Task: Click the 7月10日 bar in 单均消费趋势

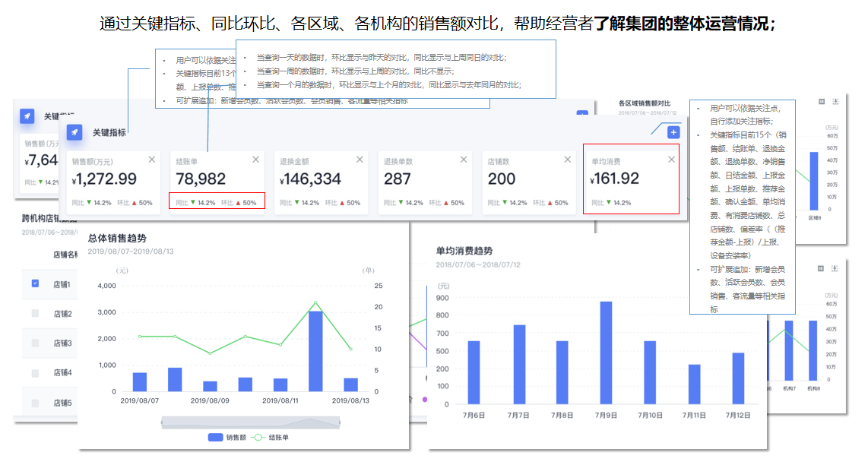Action: click(x=650, y=372)
